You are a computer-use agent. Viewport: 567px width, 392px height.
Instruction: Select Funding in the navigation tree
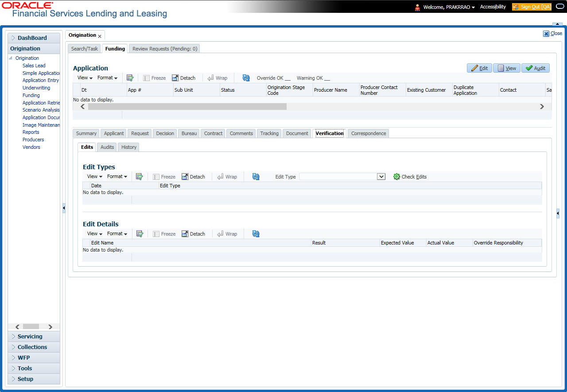(31, 95)
